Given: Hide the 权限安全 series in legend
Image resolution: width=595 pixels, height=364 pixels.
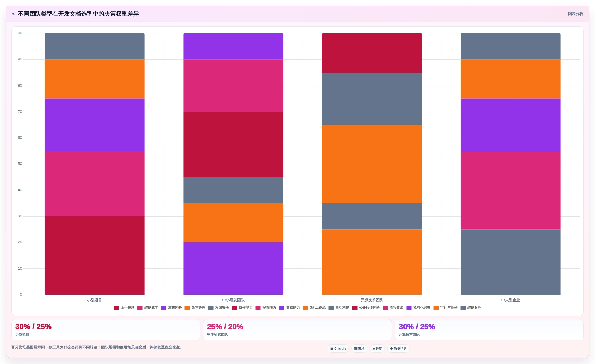Looking at the screenshot, I should (x=219, y=308).
